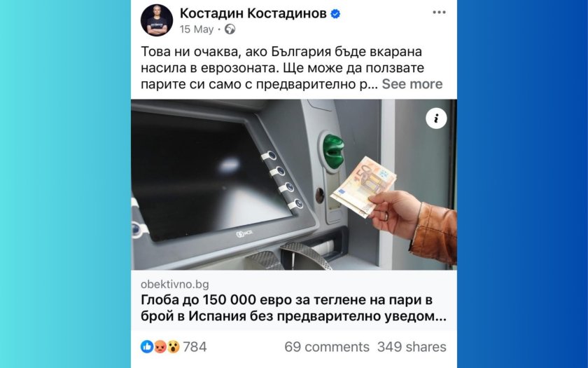Screen dimensions: 588x368
Task: View the 349 shares list
Action: (x=412, y=346)
